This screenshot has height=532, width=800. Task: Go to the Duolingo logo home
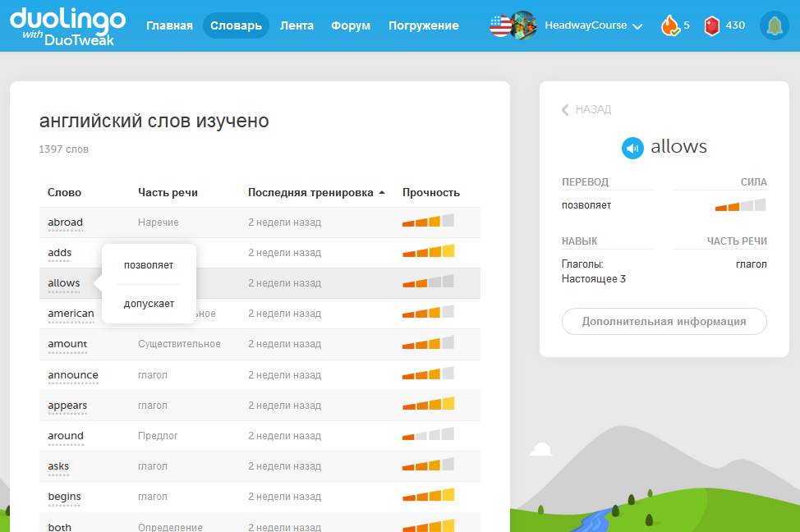pyautogui.click(x=67, y=26)
